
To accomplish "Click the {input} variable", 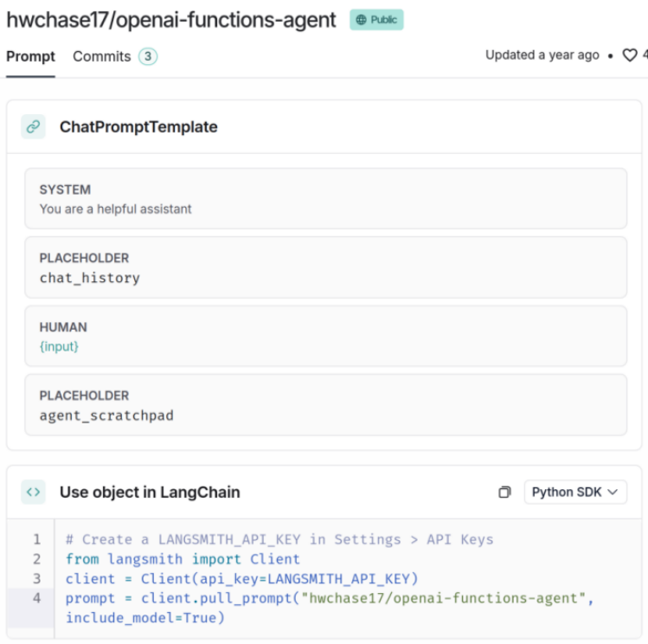I will pos(59,346).
